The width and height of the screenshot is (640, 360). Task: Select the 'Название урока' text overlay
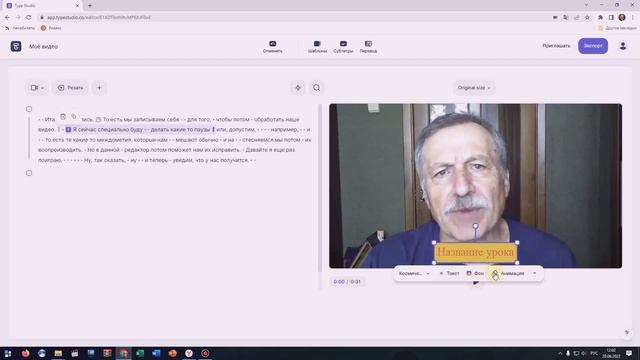476,253
